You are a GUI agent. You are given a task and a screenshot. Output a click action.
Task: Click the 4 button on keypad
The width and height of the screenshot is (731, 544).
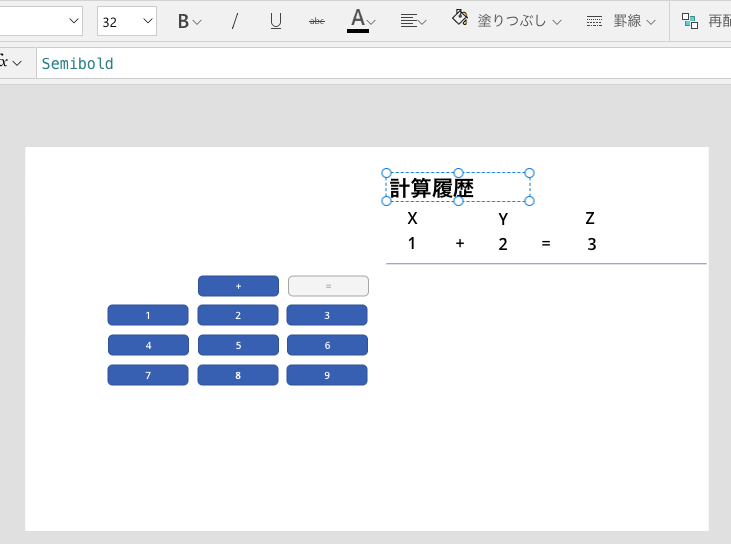pos(148,345)
